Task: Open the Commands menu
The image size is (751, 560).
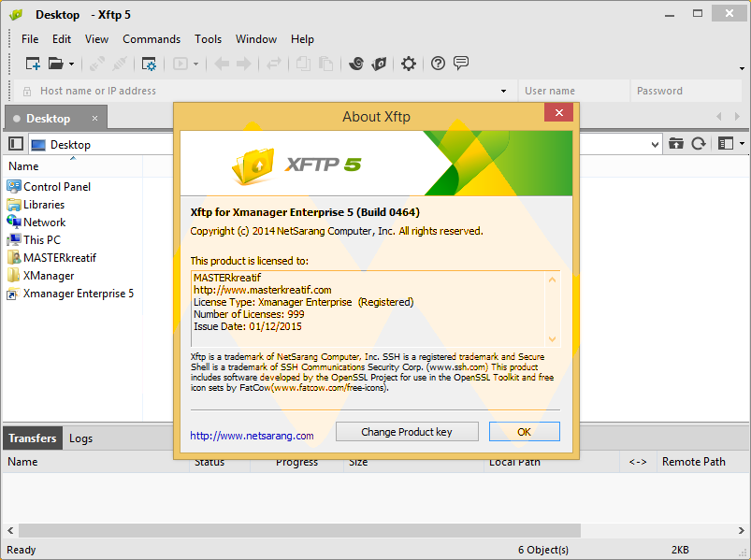Action: tap(152, 39)
